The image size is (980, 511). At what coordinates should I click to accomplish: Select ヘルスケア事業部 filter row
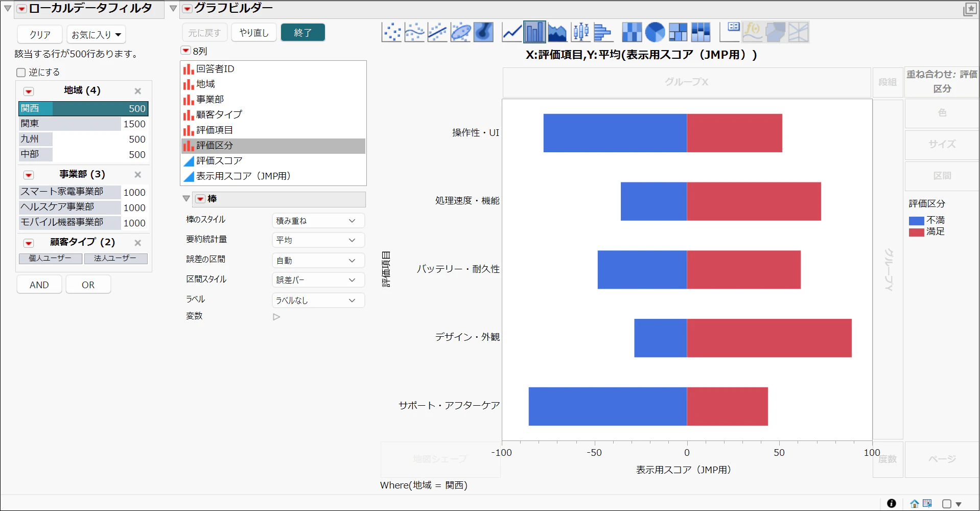pos(83,207)
